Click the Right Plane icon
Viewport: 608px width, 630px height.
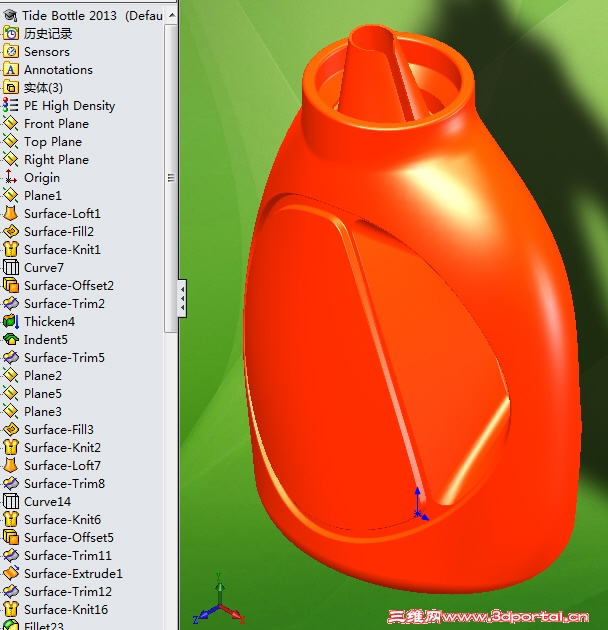click(10, 160)
